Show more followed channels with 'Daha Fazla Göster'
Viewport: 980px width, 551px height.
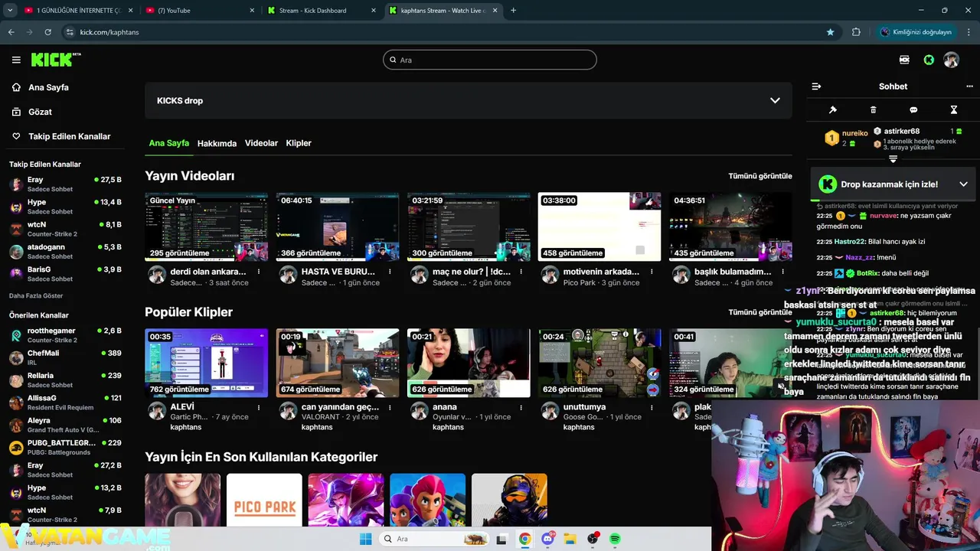[36, 295]
